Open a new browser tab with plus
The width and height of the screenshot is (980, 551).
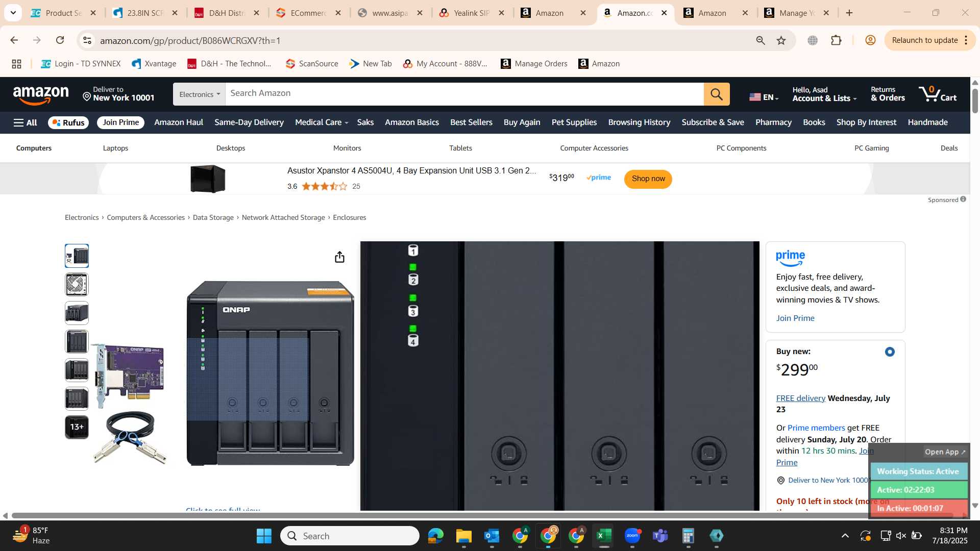[849, 13]
